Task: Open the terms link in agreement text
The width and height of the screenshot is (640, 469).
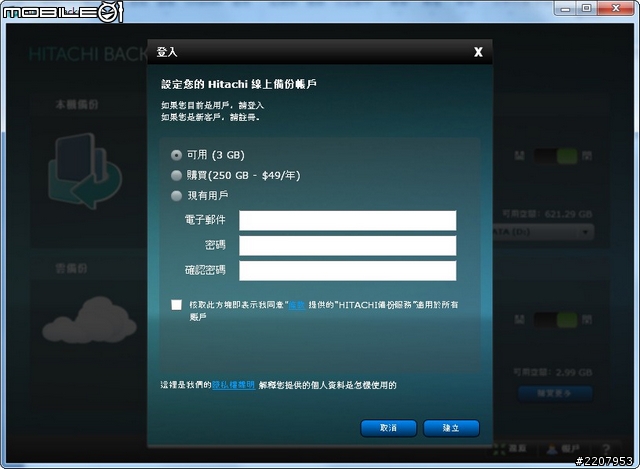Action: click(297, 305)
